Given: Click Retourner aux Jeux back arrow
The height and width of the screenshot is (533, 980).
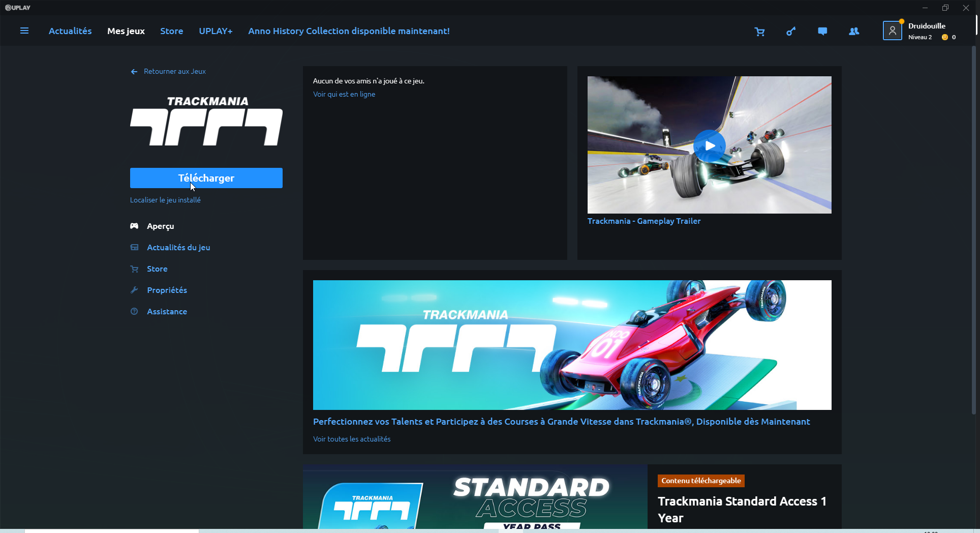Looking at the screenshot, I should tap(134, 71).
